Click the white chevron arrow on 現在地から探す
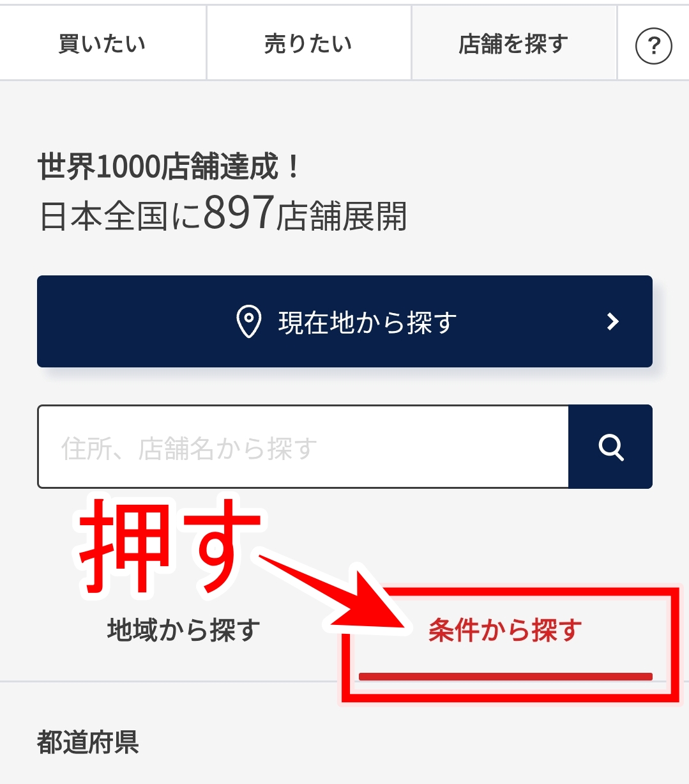 (613, 321)
